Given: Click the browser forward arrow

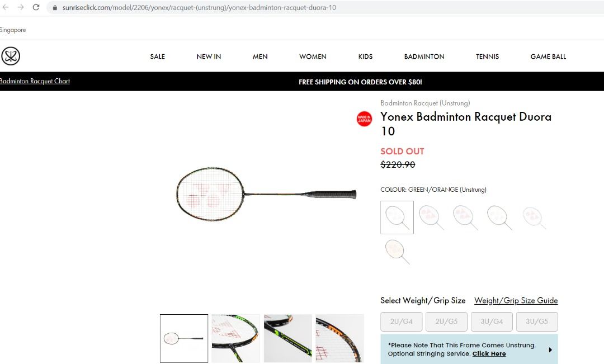Looking at the screenshot, I should coord(21,7).
